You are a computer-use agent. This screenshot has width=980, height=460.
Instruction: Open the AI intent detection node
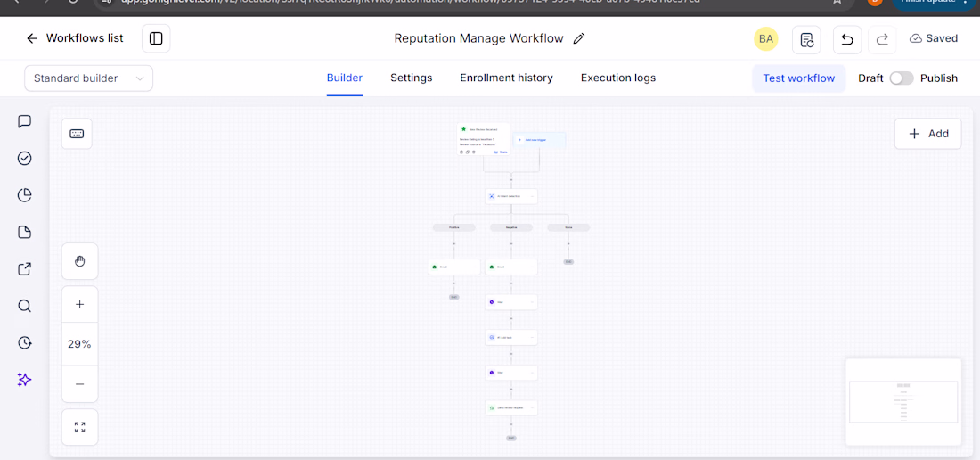click(511, 196)
